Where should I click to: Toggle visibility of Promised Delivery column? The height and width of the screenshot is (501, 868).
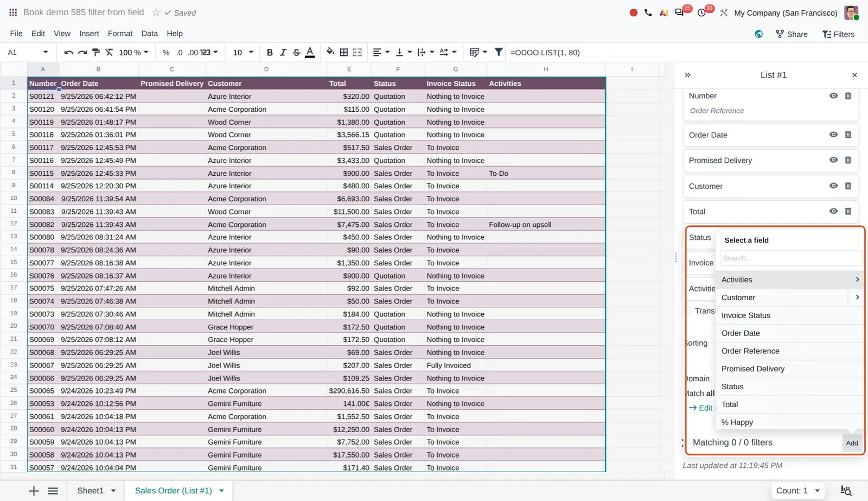click(833, 160)
